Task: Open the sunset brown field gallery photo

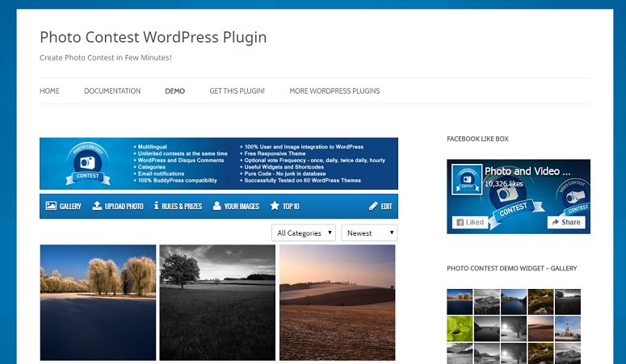Action: tap(338, 303)
